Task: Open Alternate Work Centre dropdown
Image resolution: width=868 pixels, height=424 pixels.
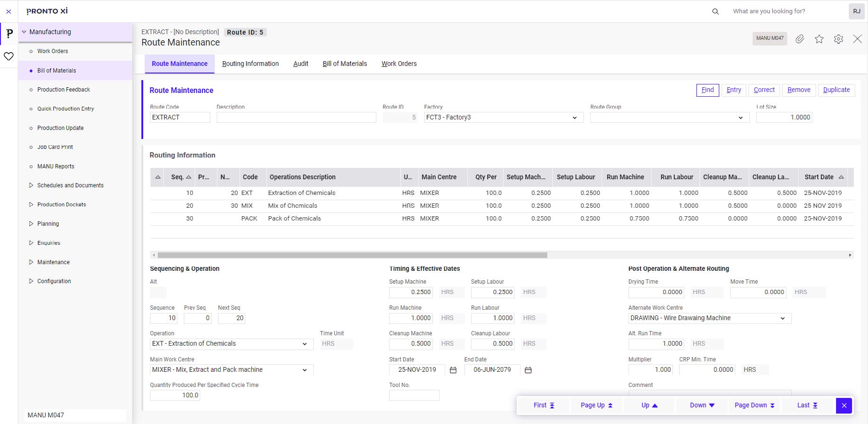Action: 782,318
